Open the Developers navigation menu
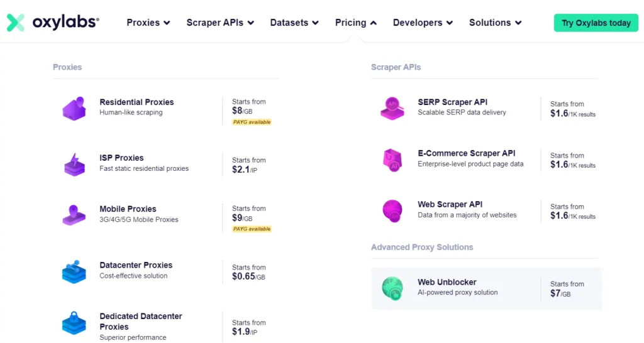 tap(423, 23)
